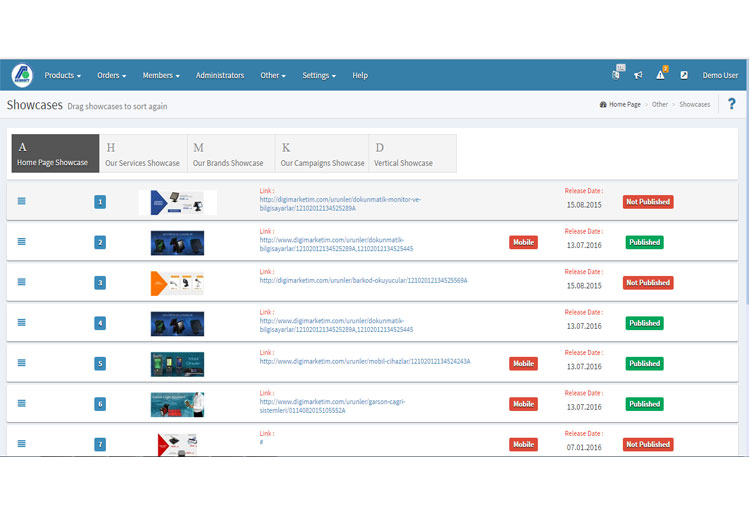Open the external link icon in navbar
The width and height of the screenshot is (750, 527).
(684, 75)
